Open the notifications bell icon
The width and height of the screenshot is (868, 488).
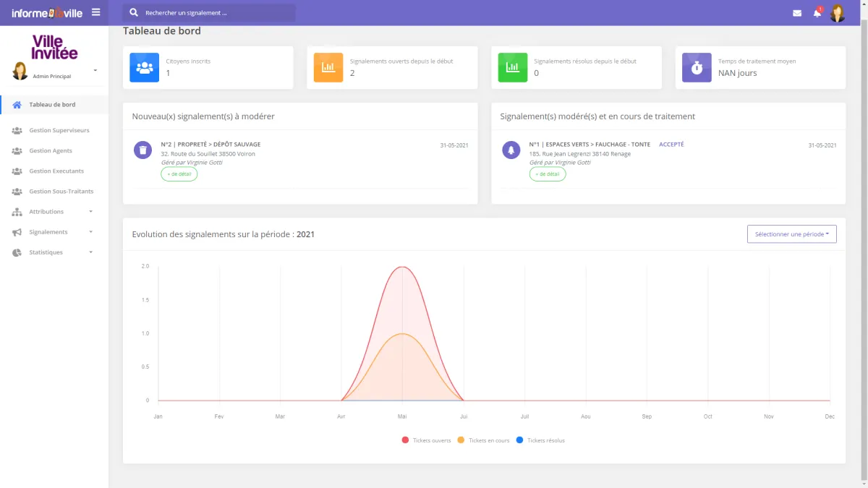point(817,13)
